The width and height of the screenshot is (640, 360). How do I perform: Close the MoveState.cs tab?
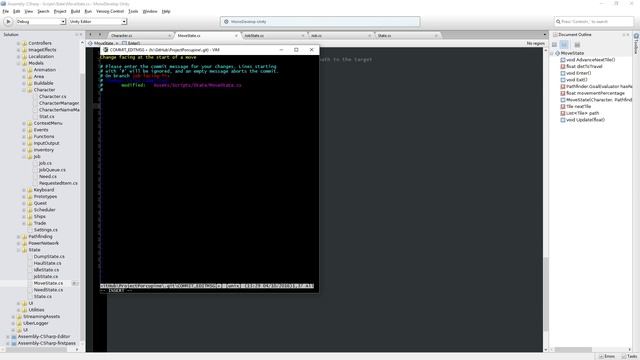pyautogui.click(x=236, y=36)
